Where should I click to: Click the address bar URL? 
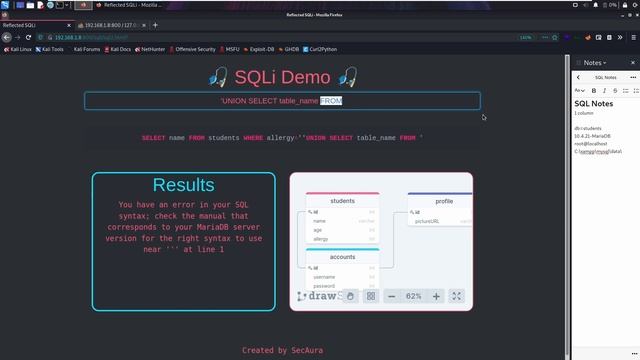point(91,37)
